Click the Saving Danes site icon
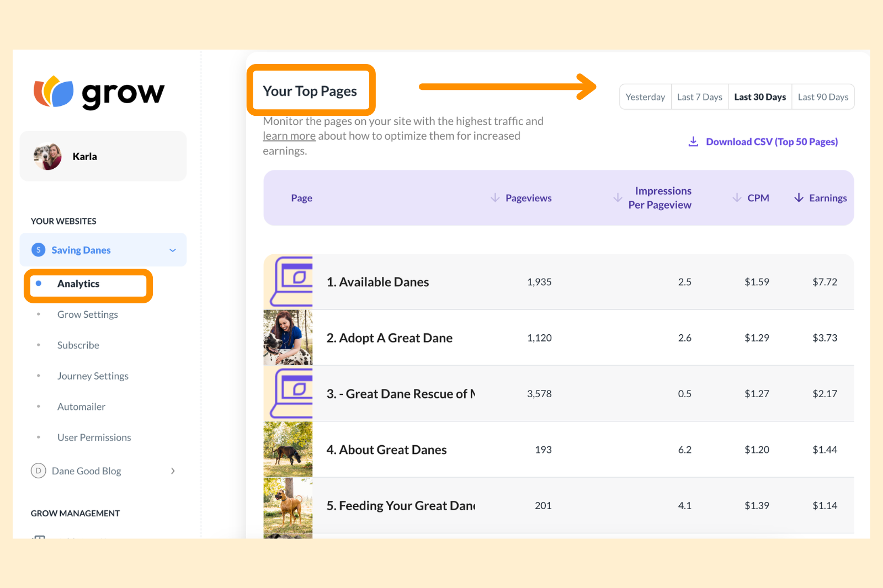Image resolution: width=883 pixels, height=588 pixels. click(38, 249)
